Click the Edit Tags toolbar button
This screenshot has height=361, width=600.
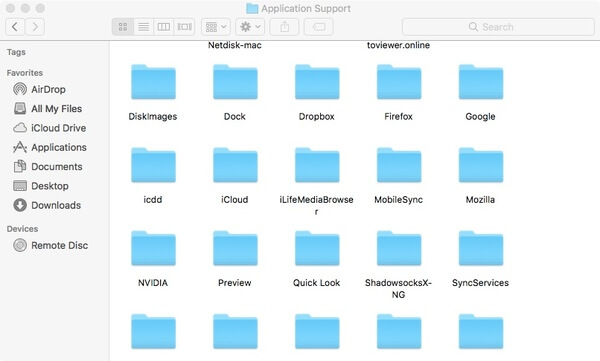[319, 27]
